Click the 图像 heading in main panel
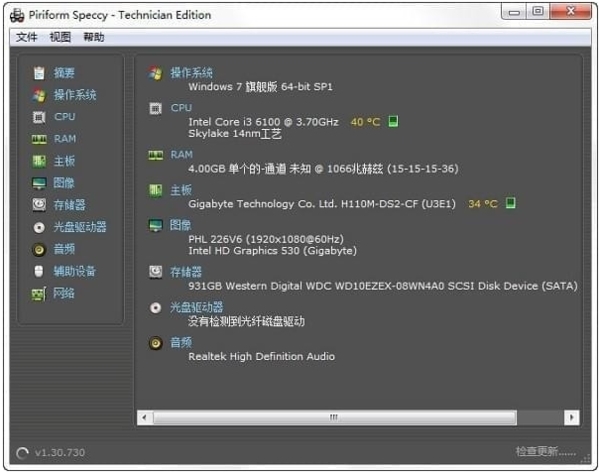Image resolution: width=599 pixels, height=473 pixels. (180, 225)
